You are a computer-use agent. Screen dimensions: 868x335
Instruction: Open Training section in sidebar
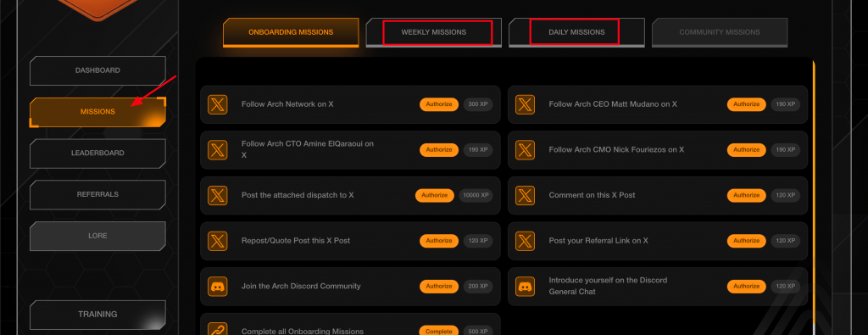point(97,314)
